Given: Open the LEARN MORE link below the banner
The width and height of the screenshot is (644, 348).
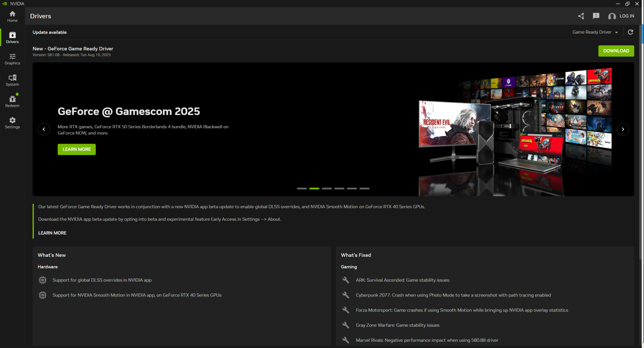Looking at the screenshot, I should click(x=52, y=233).
